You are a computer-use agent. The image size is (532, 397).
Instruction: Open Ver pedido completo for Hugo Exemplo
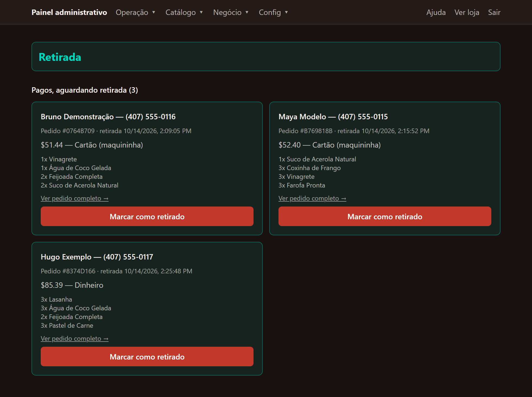pos(75,339)
